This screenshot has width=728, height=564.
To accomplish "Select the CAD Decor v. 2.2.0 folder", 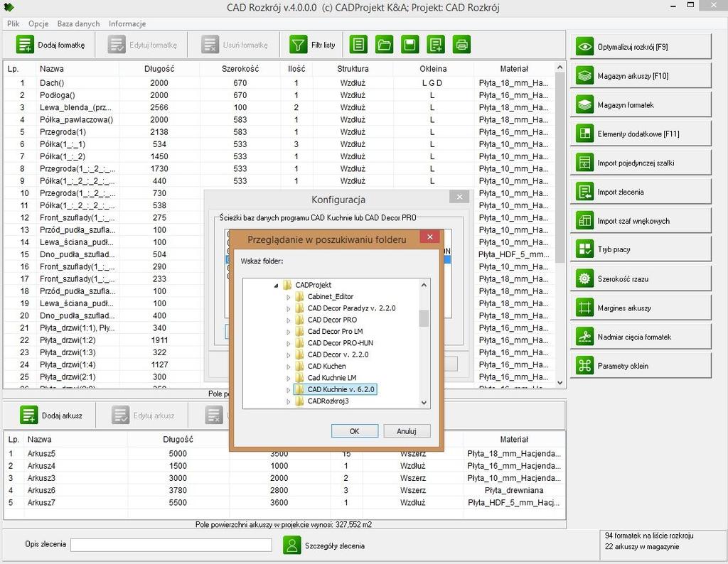I will pyautogui.click(x=338, y=354).
